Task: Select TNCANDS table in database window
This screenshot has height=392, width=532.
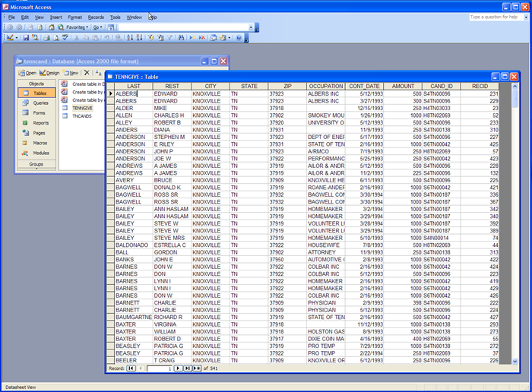Action: pyautogui.click(x=82, y=116)
